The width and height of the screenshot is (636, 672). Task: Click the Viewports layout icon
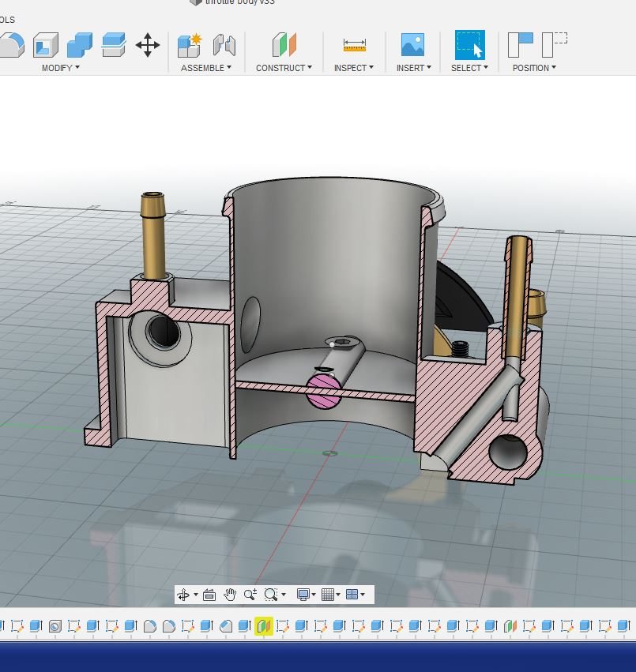(x=352, y=595)
